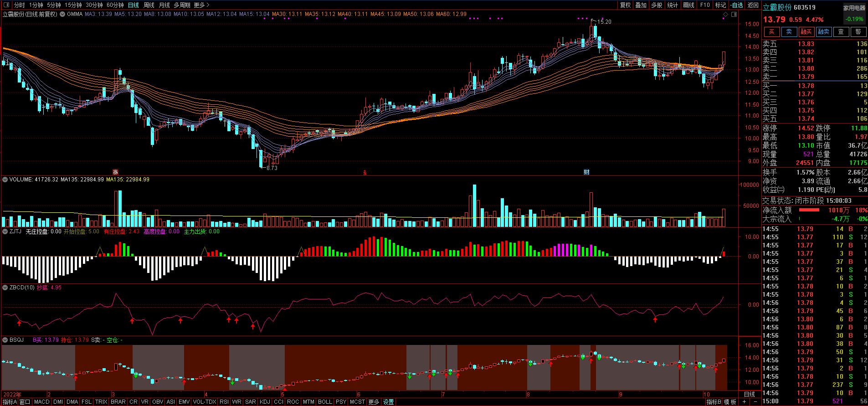Zoom in the chart with plus button

744,402
